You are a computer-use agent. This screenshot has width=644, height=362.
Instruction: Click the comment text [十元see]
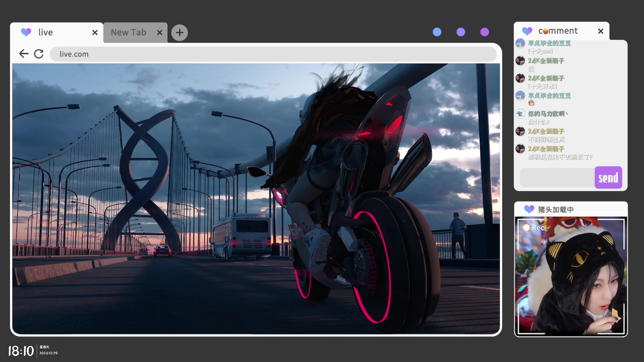point(540,51)
